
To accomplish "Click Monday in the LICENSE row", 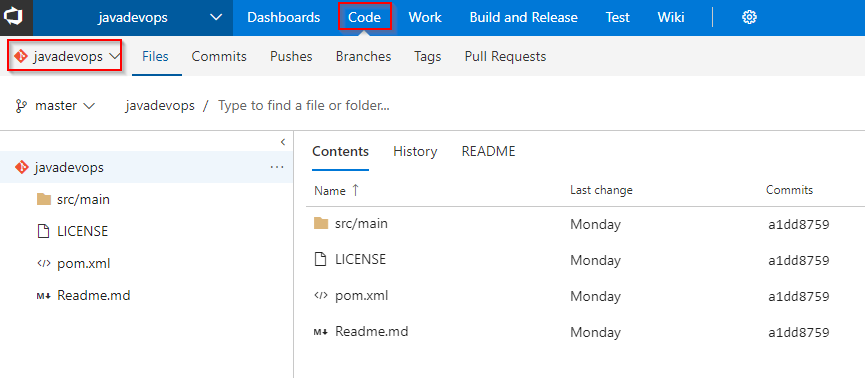I will point(595,260).
